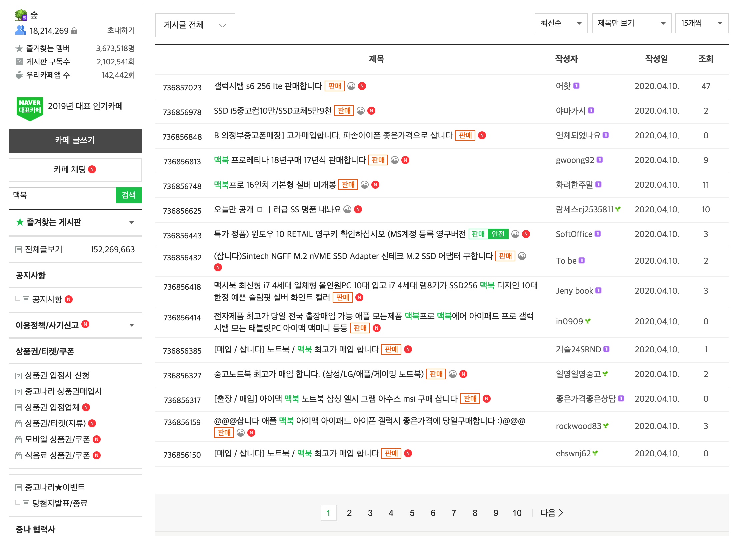
Task: Open the 최신순 sort dropdown
Action: point(561,23)
